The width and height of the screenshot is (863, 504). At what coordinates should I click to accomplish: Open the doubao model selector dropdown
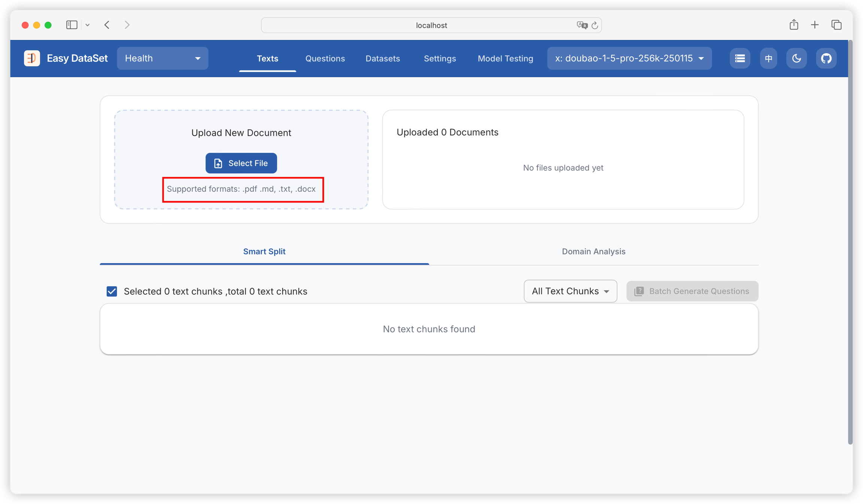(629, 58)
